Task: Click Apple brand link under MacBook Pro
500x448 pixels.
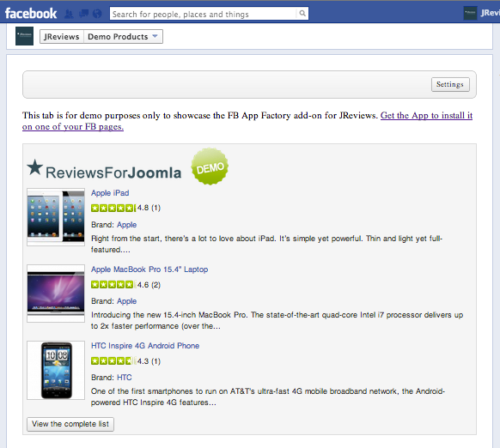Action: click(126, 301)
